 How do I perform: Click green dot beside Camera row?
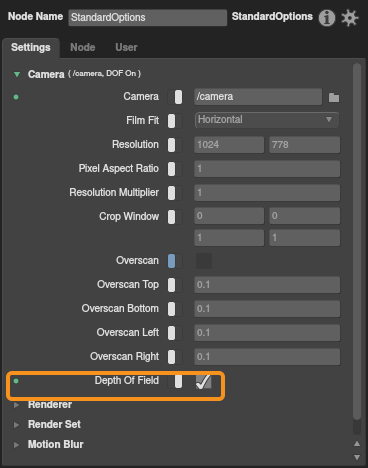[x=16, y=97]
